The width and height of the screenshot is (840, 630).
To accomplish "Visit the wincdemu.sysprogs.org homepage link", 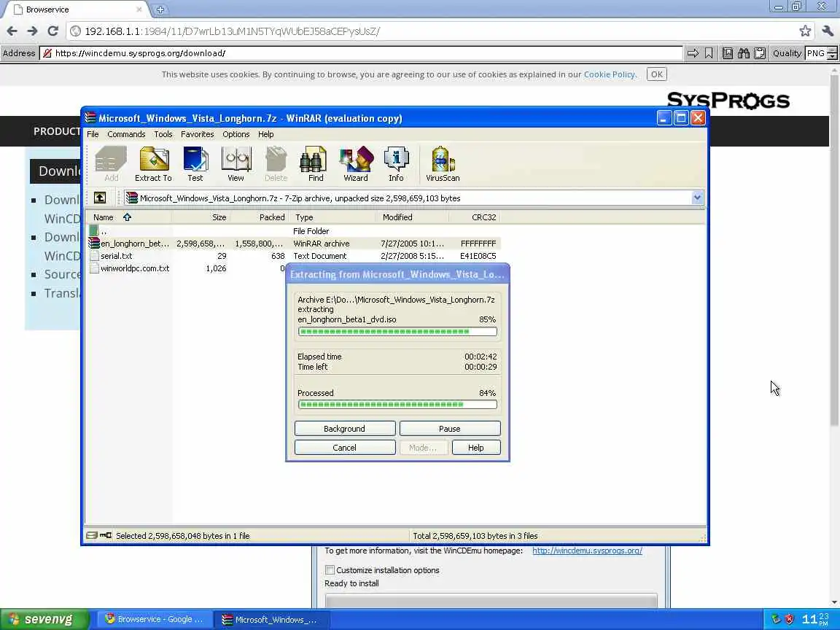I will pyautogui.click(x=587, y=551).
